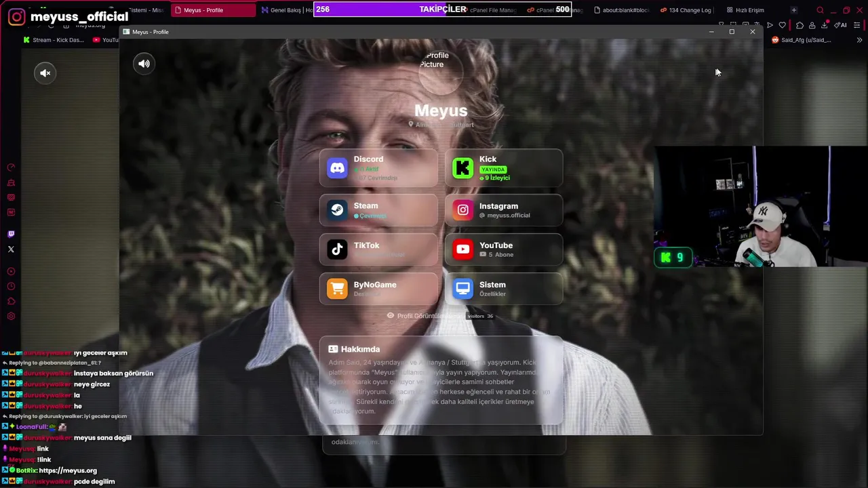Open the toolbar heart bookmark icon
Image resolution: width=868 pixels, height=488 pixels.
tap(783, 25)
